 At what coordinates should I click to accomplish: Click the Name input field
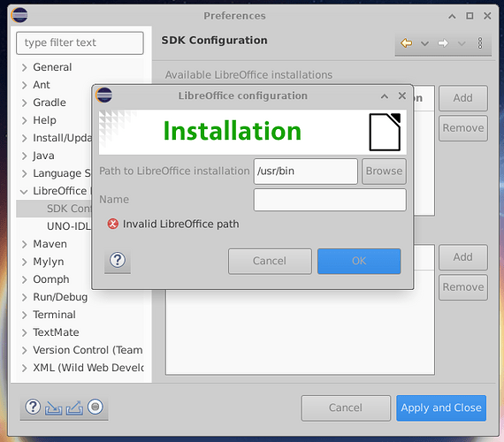(x=330, y=200)
